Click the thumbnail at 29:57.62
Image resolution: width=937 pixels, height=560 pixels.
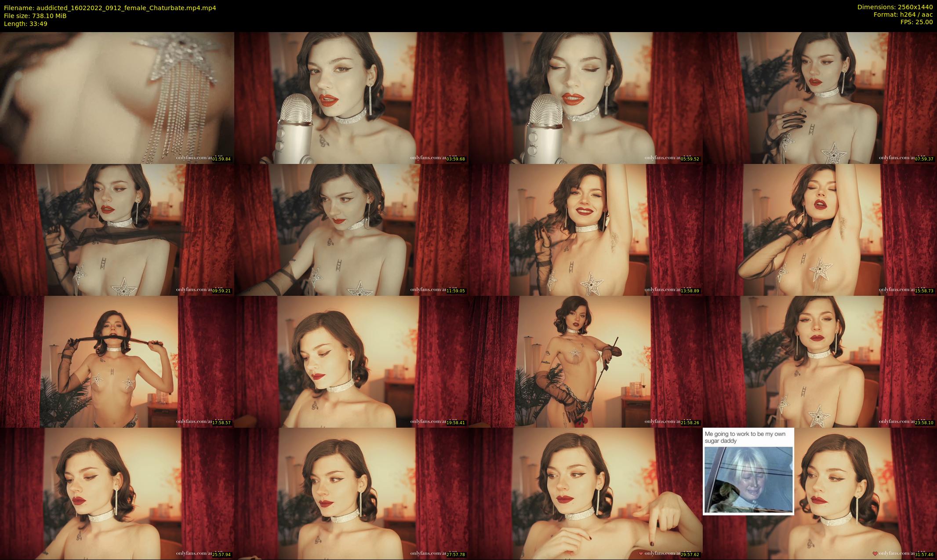585,493
